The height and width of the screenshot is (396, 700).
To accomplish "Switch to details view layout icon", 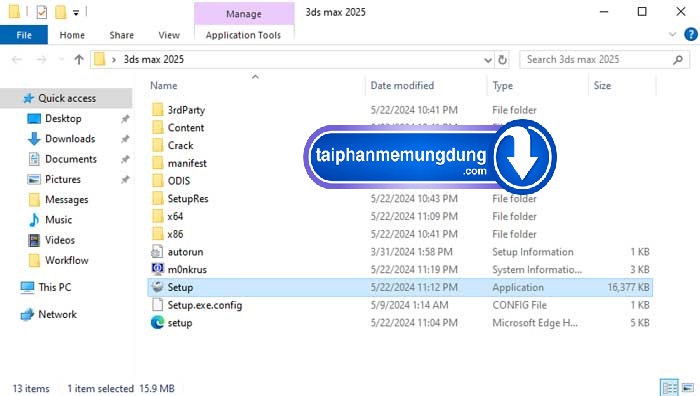I will pos(669,388).
